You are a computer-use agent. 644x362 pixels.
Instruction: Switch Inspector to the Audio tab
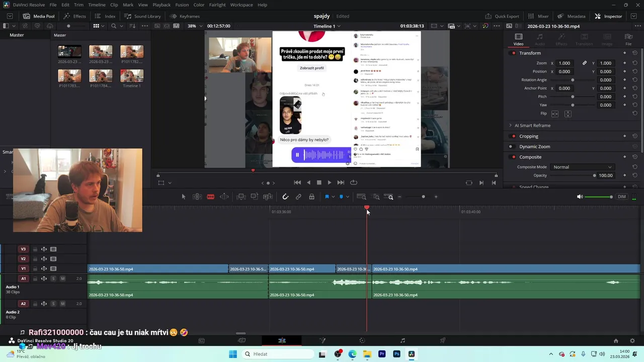(x=540, y=40)
